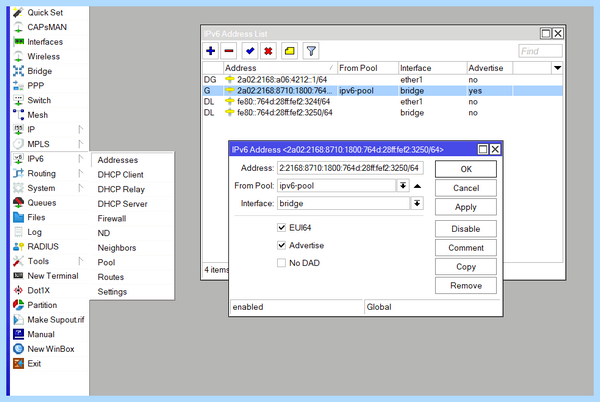Click the Remove button in dialog
This screenshot has height=402, width=600.
click(x=466, y=286)
